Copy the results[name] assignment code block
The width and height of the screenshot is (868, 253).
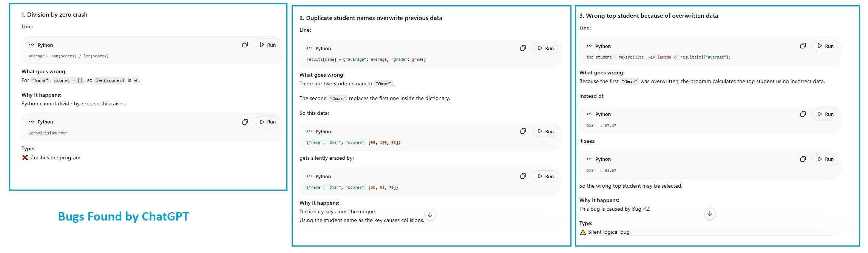tap(523, 48)
